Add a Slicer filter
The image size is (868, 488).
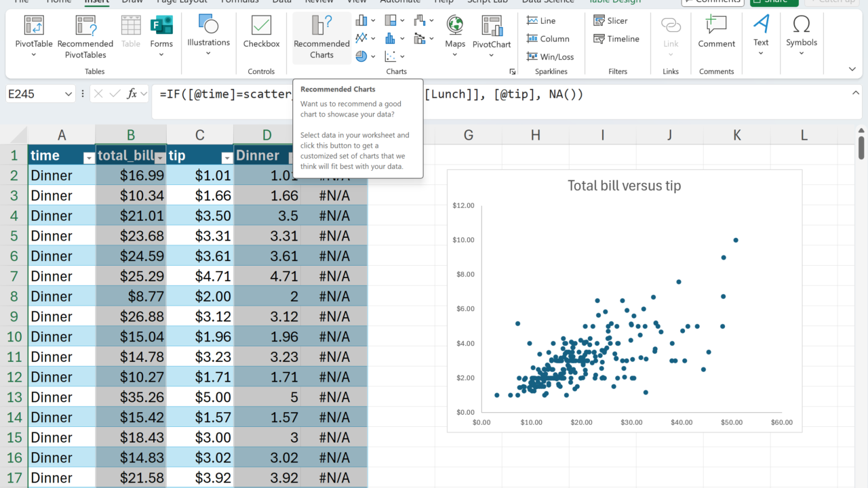coord(610,21)
